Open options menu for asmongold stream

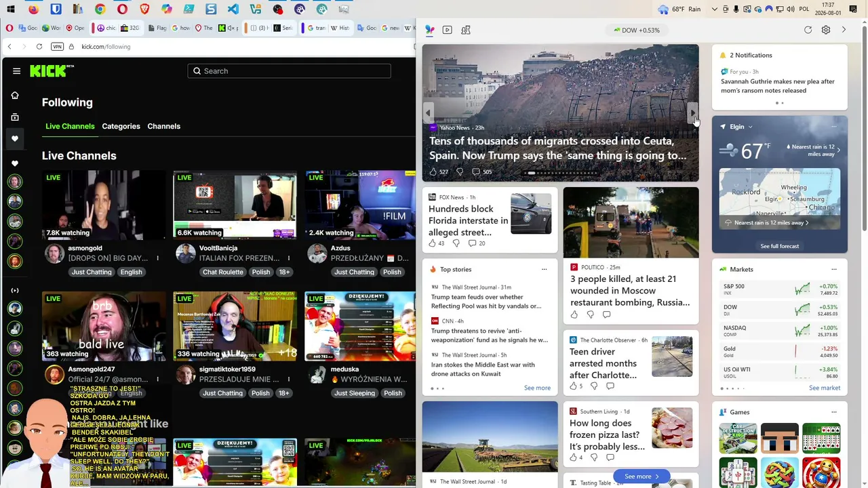(157, 258)
